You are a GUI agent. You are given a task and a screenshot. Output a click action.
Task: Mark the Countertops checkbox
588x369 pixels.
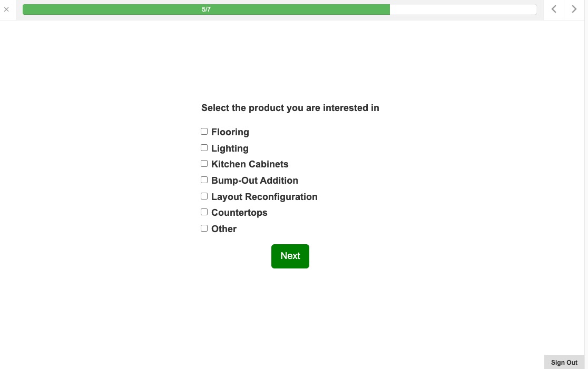coord(204,212)
